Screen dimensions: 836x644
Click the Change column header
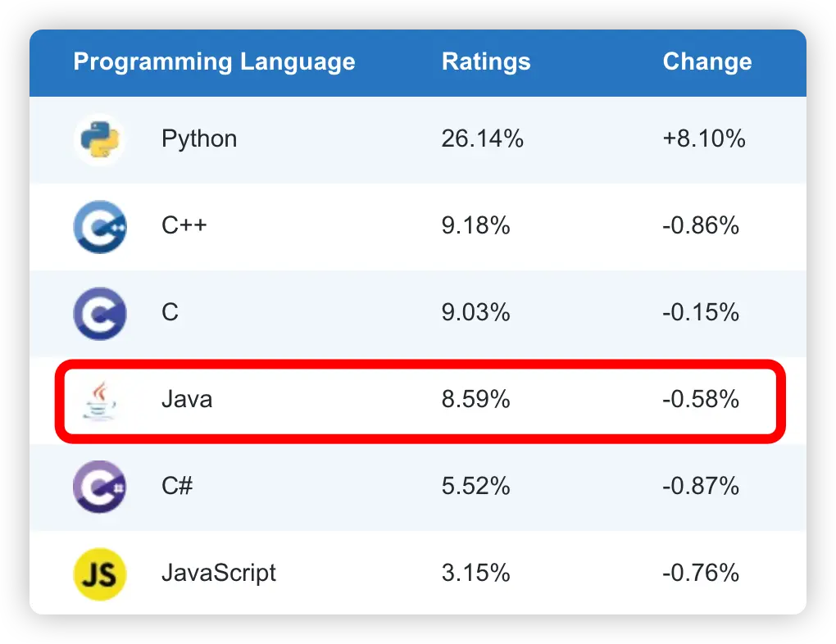point(707,62)
